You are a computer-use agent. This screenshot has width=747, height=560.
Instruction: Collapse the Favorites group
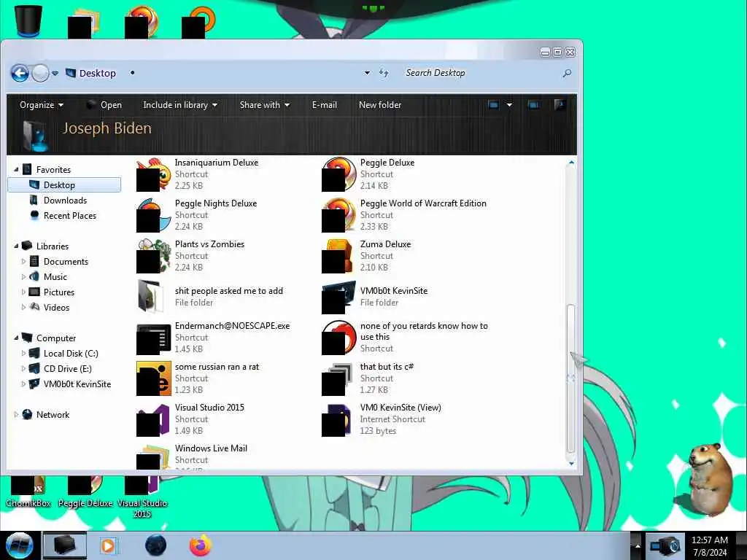point(16,169)
